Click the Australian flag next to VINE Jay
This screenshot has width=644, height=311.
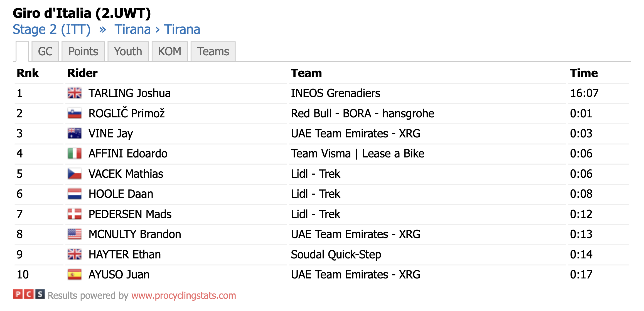tap(75, 133)
